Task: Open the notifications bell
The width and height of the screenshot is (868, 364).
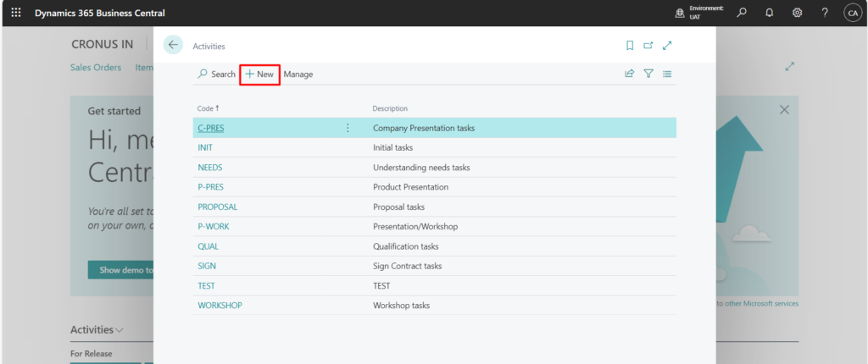Action: [769, 13]
